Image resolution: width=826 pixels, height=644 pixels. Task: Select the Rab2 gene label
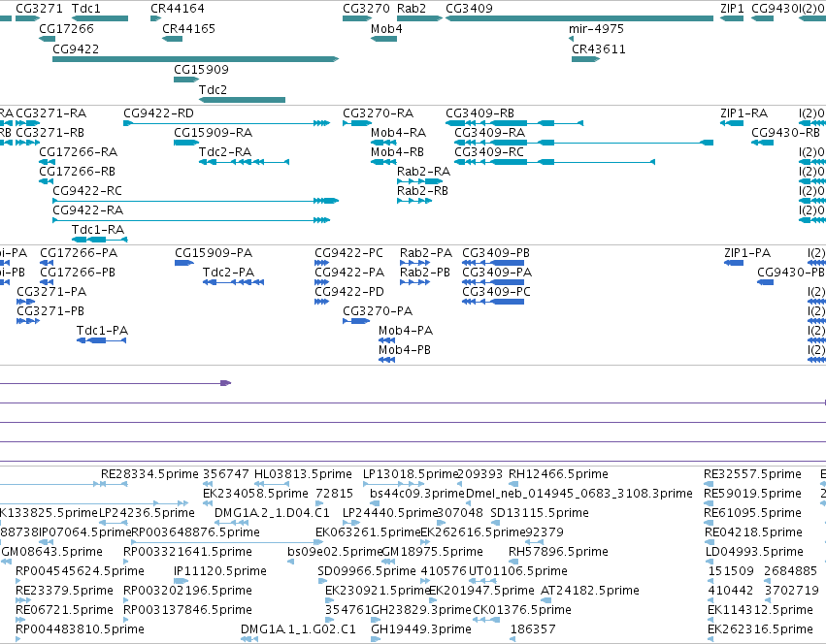click(x=412, y=9)
